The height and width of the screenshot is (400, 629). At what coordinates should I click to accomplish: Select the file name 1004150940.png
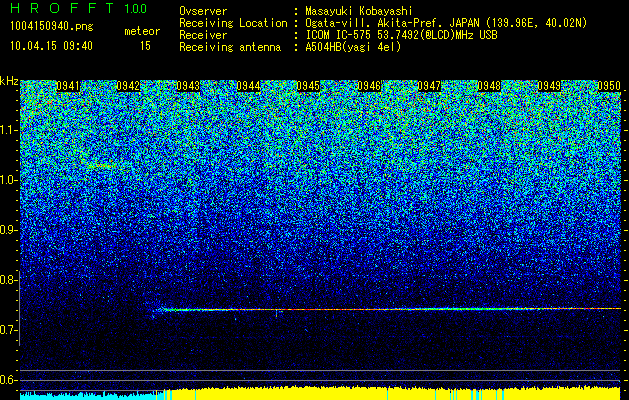pos(52,27)
